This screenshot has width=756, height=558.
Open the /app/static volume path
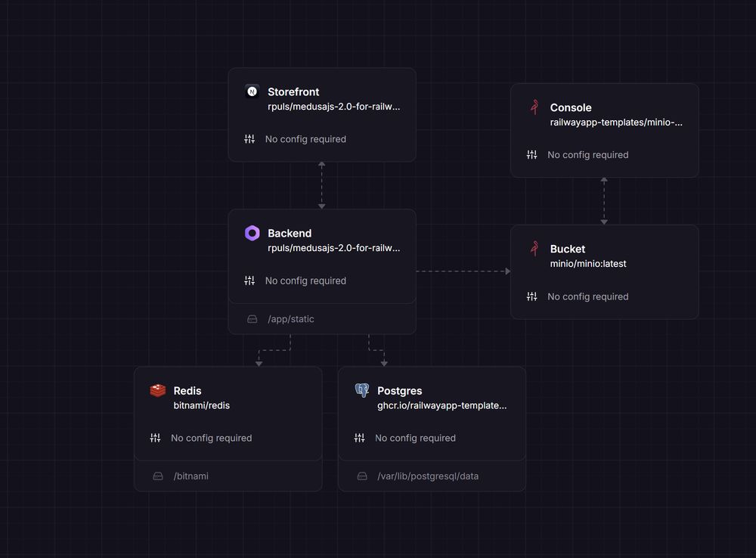pos(291,319)
